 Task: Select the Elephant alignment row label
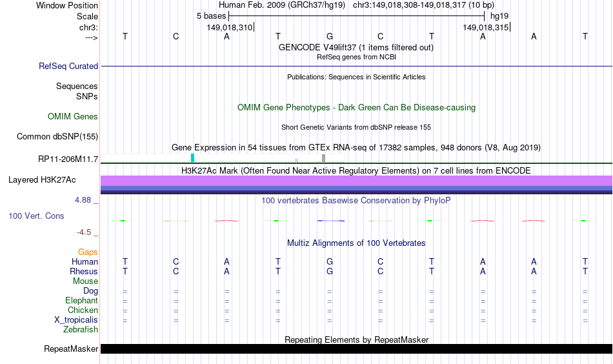point(81,300)
